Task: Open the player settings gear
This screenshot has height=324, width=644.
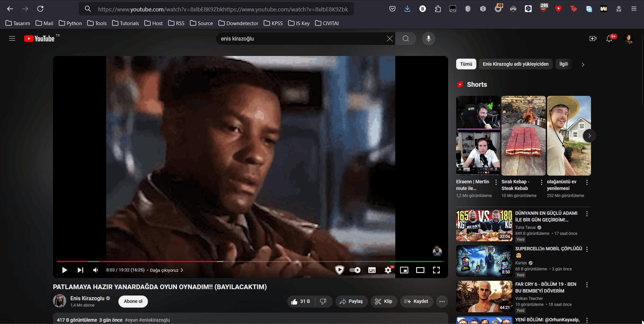Action: click(388, 270)
